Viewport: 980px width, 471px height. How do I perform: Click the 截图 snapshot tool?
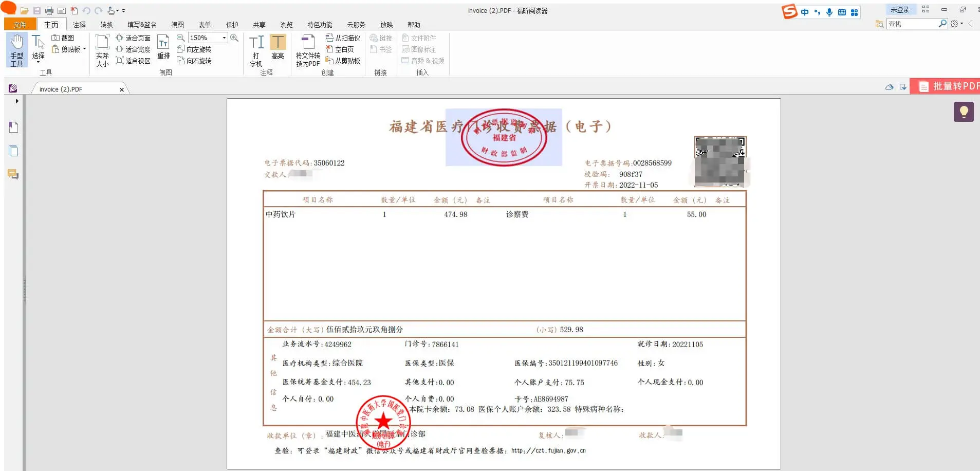(63, 38)
